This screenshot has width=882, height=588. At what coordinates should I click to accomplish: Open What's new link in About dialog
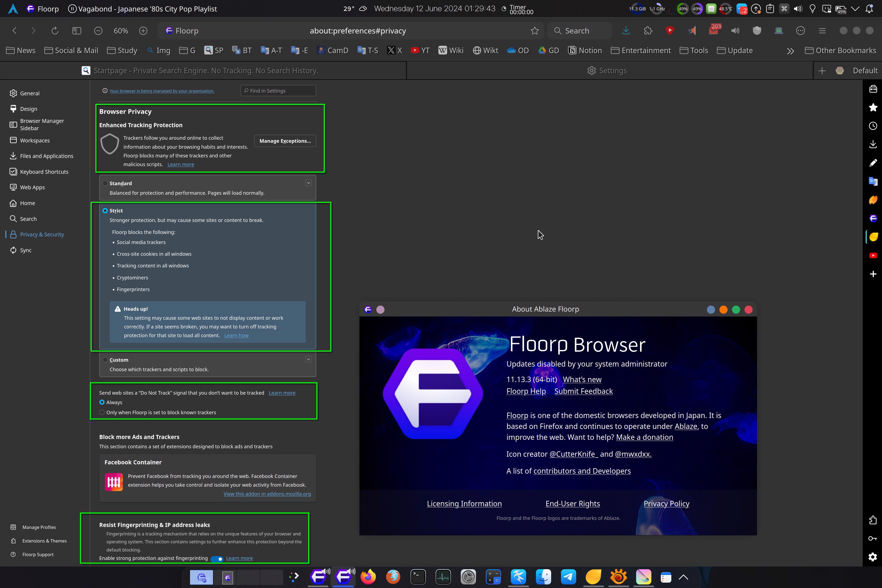pos(582,379)
